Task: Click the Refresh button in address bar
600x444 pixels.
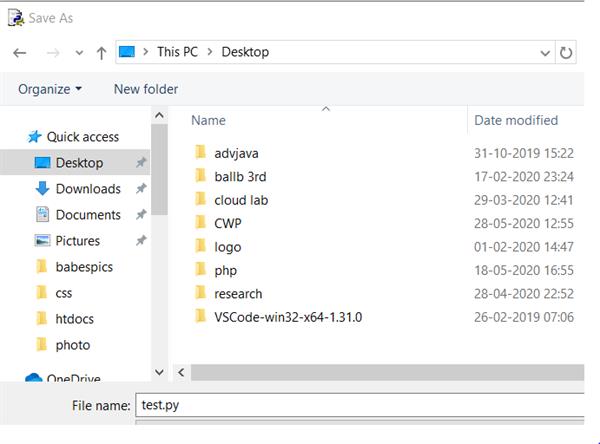Action: (567, 52)
